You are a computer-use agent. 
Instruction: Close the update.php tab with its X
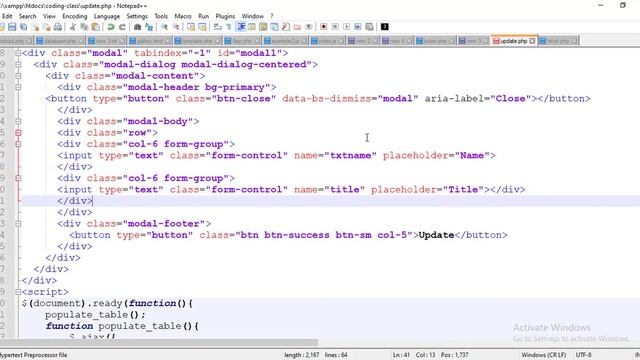coord(532,41)
